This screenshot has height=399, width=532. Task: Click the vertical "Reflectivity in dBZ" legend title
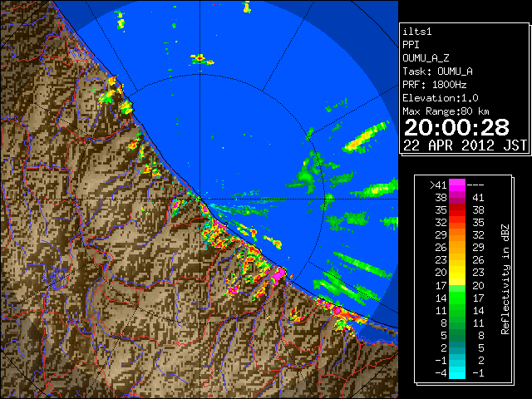[505, 279]
